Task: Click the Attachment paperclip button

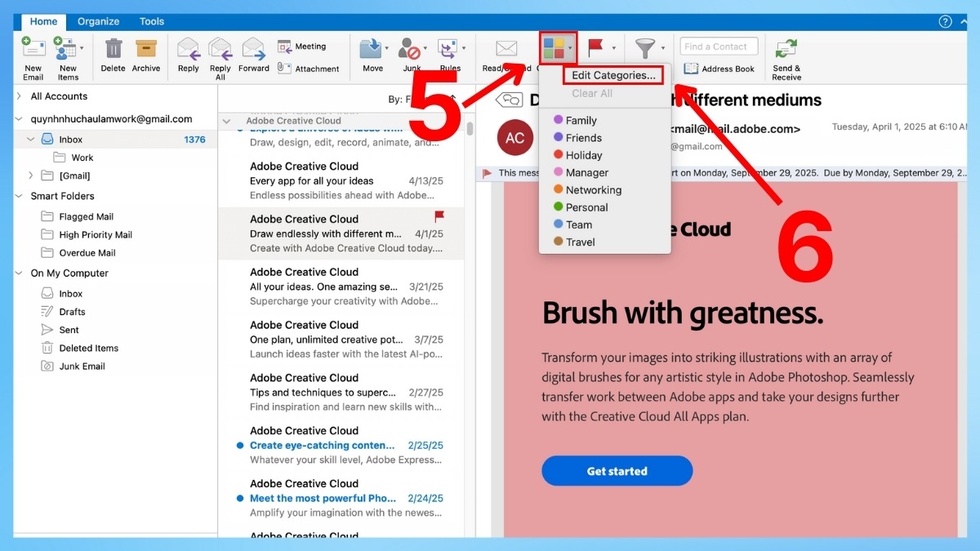Action: click(308, 69)
